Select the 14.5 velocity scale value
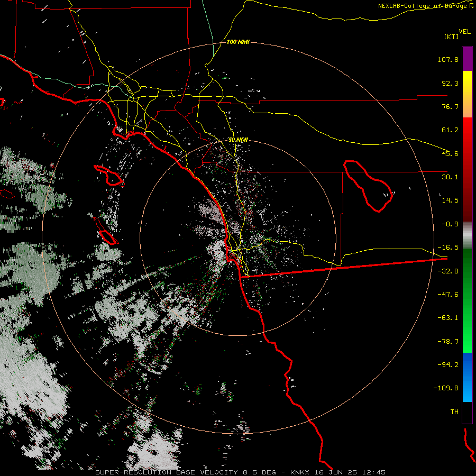The height and width of the screenshot is (476, 476). pos(450,200)
